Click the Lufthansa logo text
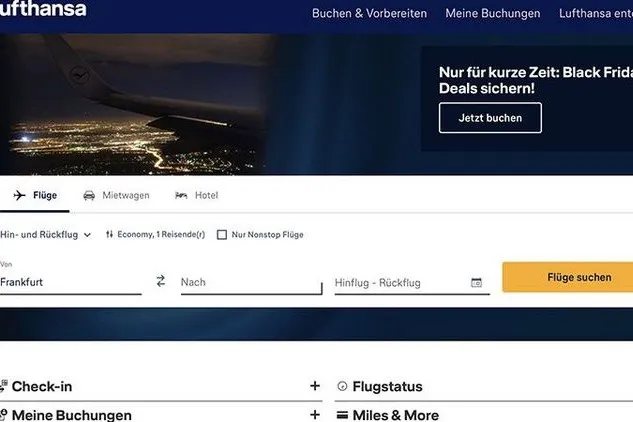 point(43,8)
